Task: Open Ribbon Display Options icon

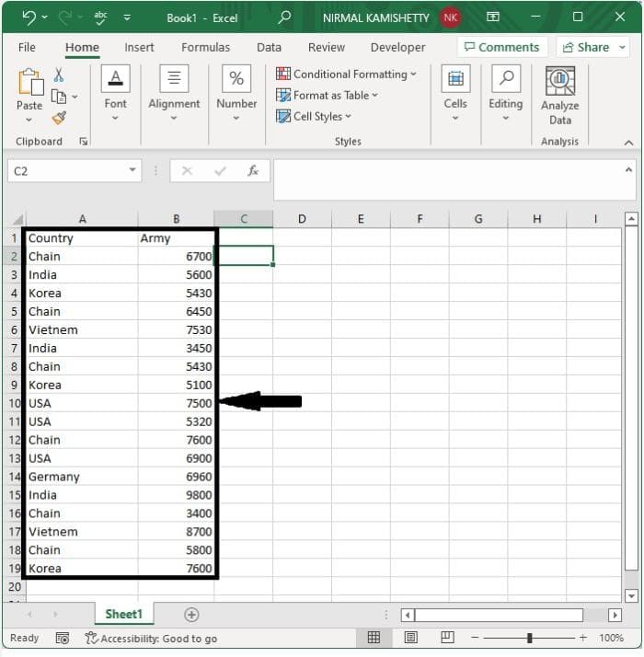Action: [493, 17]
